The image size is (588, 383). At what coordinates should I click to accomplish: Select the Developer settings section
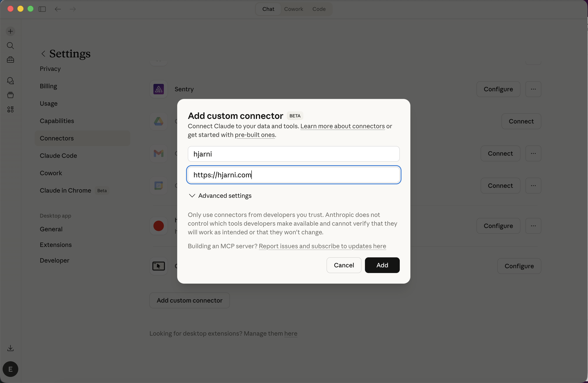54,260
